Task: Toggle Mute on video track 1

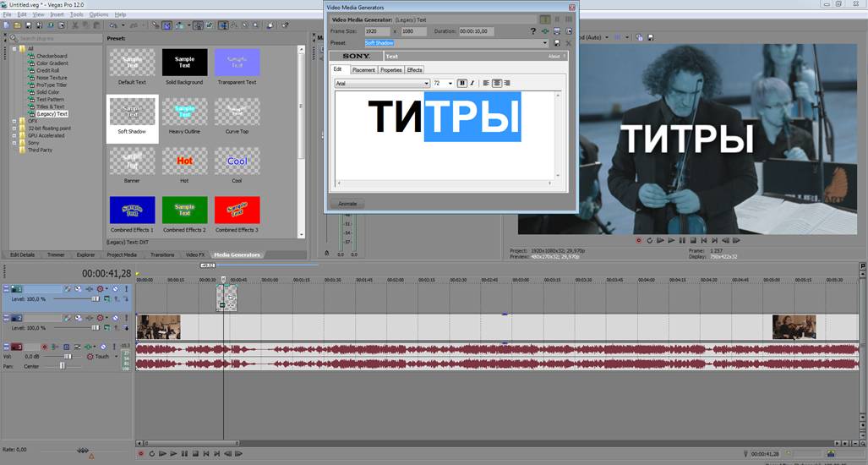Action: pyautogui.click(x=115, y=288)
